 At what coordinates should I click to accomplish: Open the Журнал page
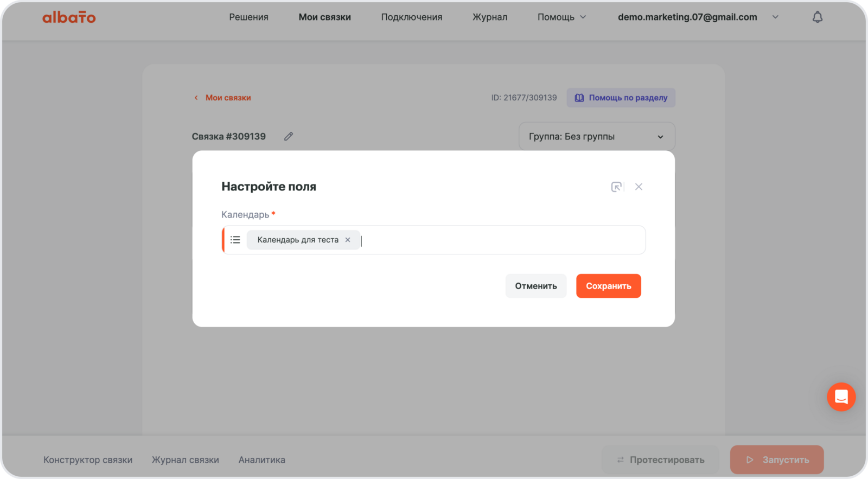pyautogui.click(x=489, y=17)
